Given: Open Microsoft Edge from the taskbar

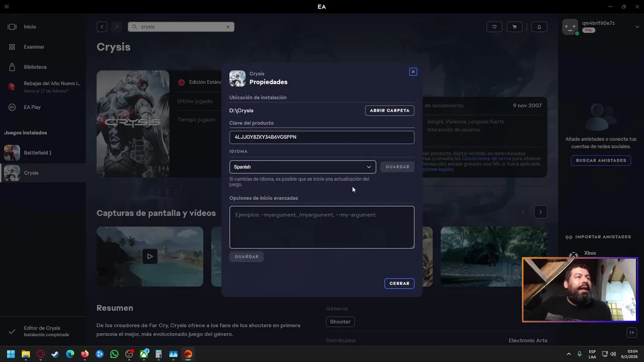Looking at the screenshot, I should click(x=70, y=354).
